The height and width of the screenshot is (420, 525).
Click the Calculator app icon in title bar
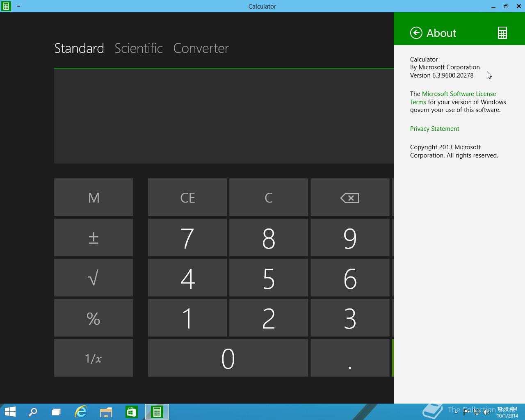(6, 6)
